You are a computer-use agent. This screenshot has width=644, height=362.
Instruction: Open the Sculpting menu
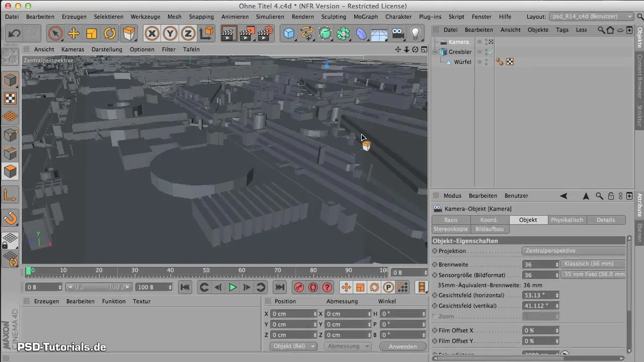(334, 17)
